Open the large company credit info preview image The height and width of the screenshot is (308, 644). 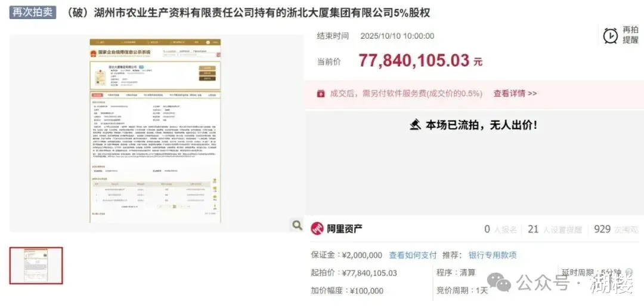(155, 131)
